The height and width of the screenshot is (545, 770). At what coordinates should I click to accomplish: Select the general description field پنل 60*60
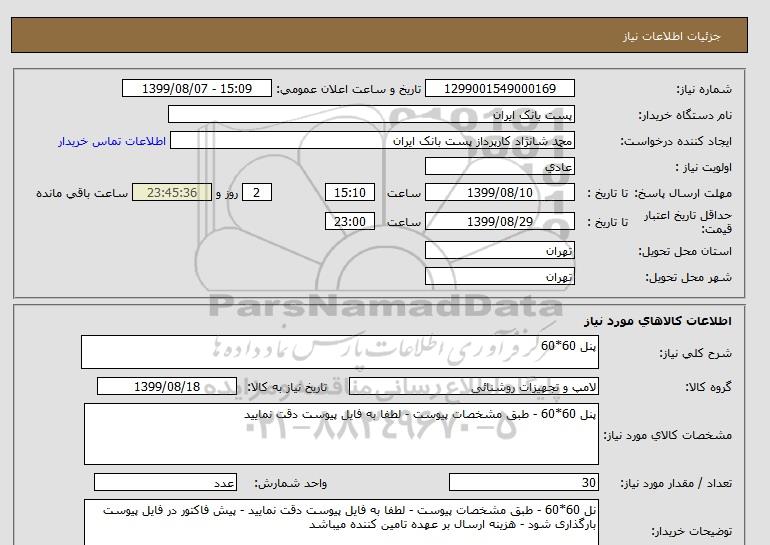pos(340,352)
